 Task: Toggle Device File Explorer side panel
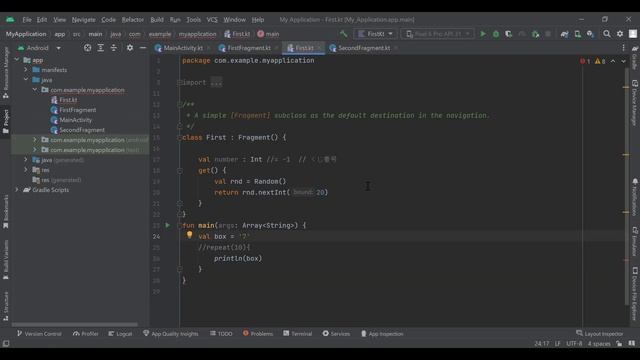click(635, 294)
